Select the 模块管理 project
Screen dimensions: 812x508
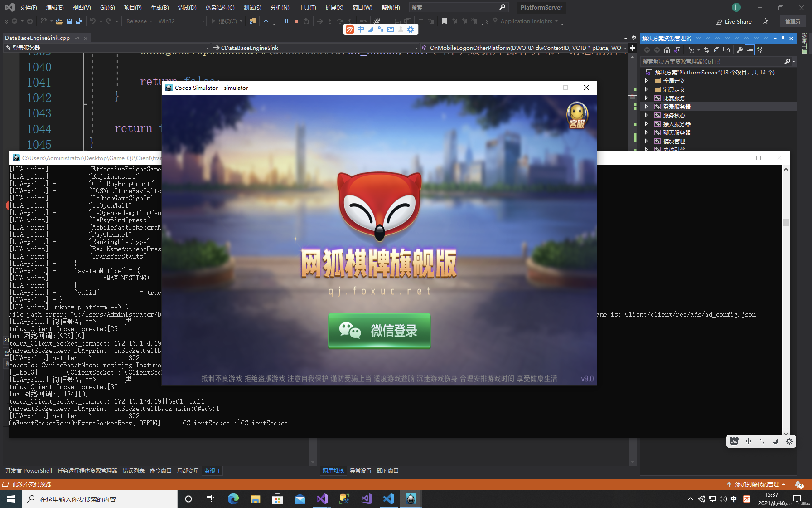coord(674,142)
